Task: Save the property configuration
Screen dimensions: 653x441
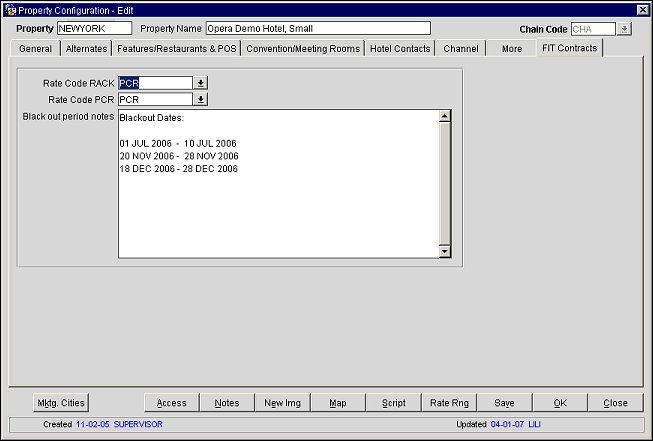Action: point(505,403)
